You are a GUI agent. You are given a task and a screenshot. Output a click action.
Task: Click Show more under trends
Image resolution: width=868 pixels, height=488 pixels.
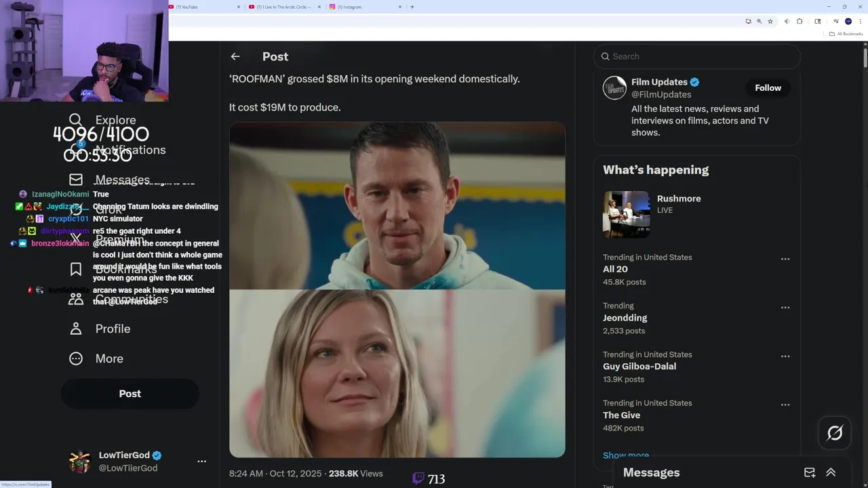(x=626, y=455)
